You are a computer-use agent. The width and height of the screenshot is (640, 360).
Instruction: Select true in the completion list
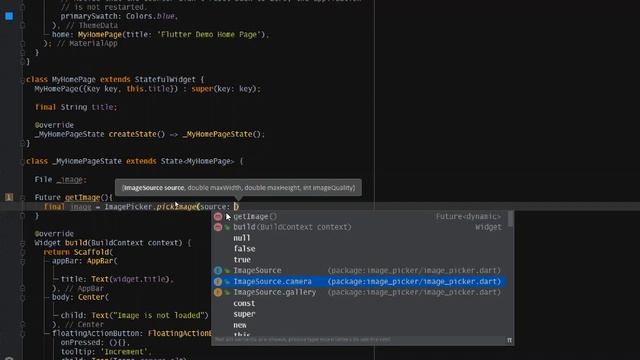tap(242, 260)
